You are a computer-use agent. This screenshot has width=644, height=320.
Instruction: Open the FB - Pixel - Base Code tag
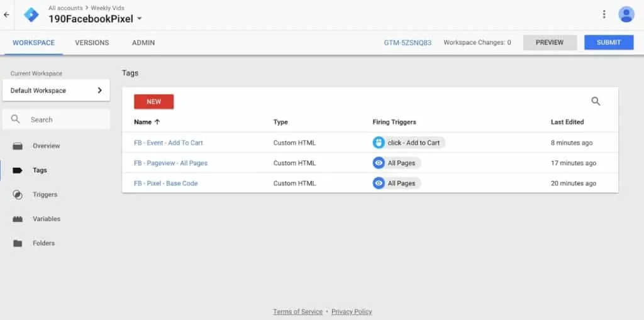pyautogui.click(x=166, y=183)
